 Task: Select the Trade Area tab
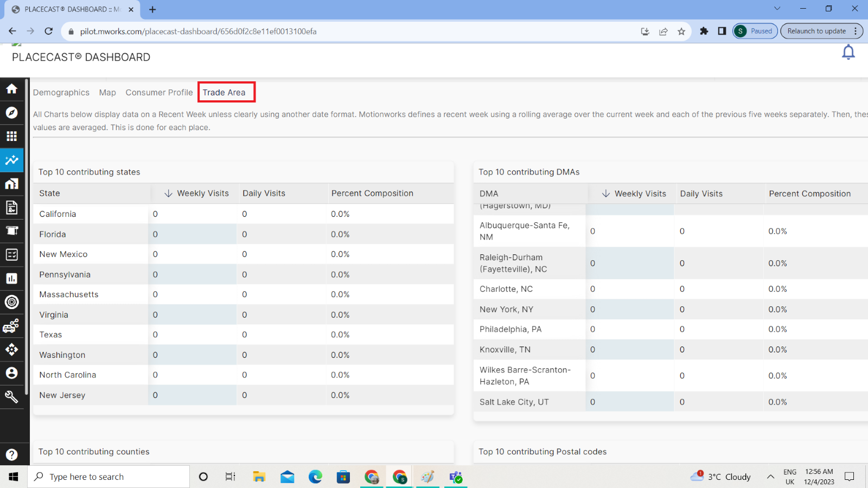point(224,93)
